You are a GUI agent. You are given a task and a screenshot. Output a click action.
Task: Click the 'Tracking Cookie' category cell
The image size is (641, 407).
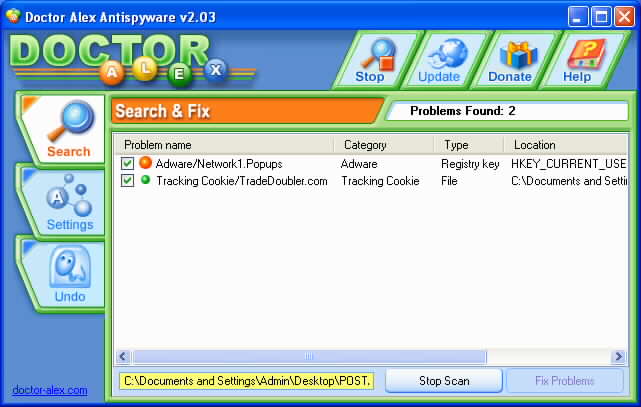[380, 181]
